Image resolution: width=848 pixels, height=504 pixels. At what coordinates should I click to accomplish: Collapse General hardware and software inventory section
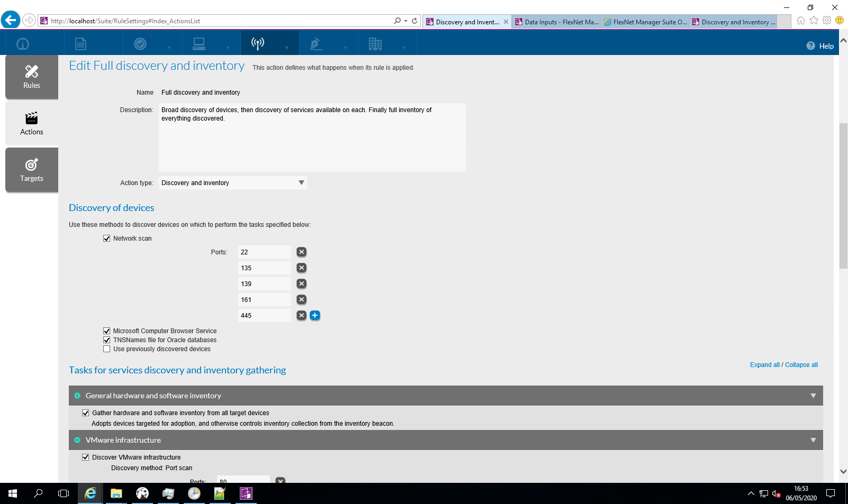click(x=813, y=396)
